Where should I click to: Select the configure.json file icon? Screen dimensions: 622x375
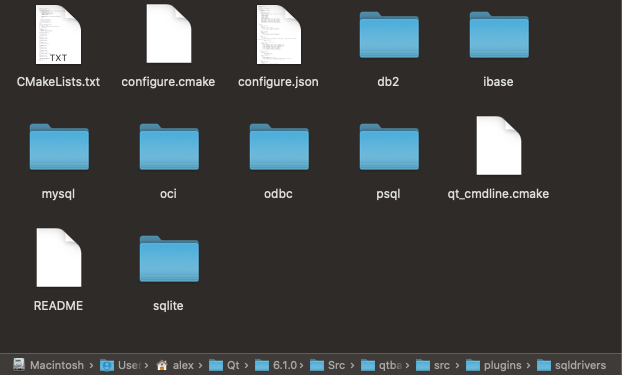click(278, 35)
